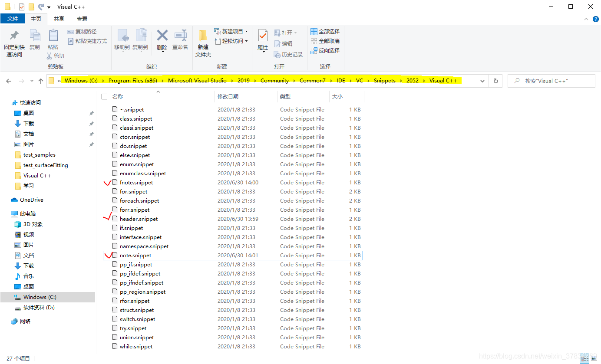601x364 pixels.
Task: Expand the Delete dropdown arrow
Action: [162, 52]
